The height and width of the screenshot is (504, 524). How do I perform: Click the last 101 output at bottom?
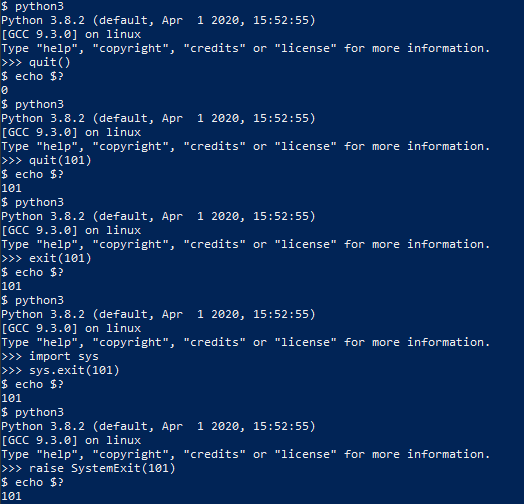(11, 496)
